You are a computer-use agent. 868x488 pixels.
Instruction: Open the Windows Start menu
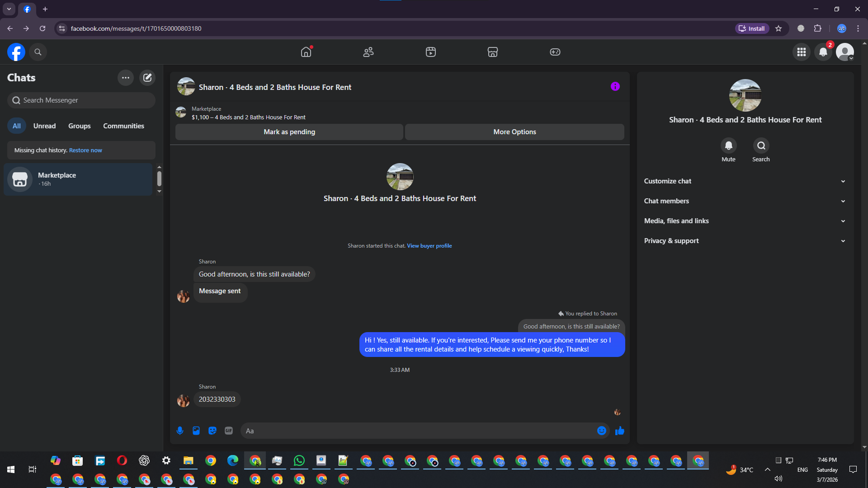(11, 470)
